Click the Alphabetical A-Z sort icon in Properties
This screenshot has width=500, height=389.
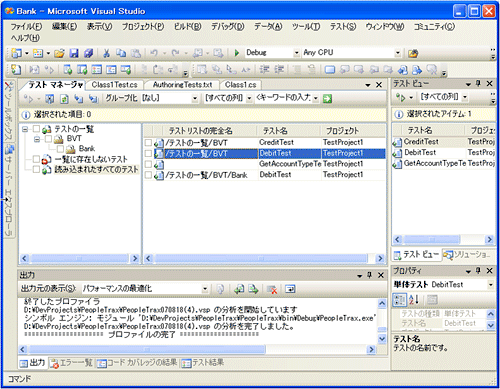(414, 300)
